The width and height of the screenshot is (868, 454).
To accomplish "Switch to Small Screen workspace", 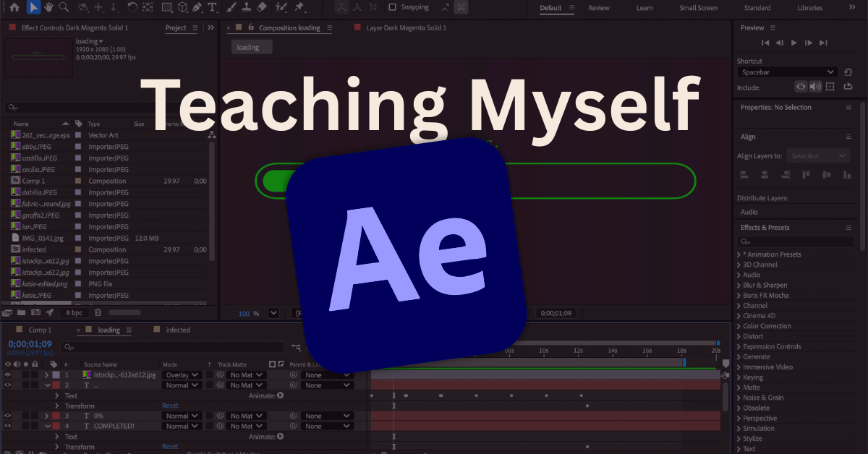I will (699, 8).
